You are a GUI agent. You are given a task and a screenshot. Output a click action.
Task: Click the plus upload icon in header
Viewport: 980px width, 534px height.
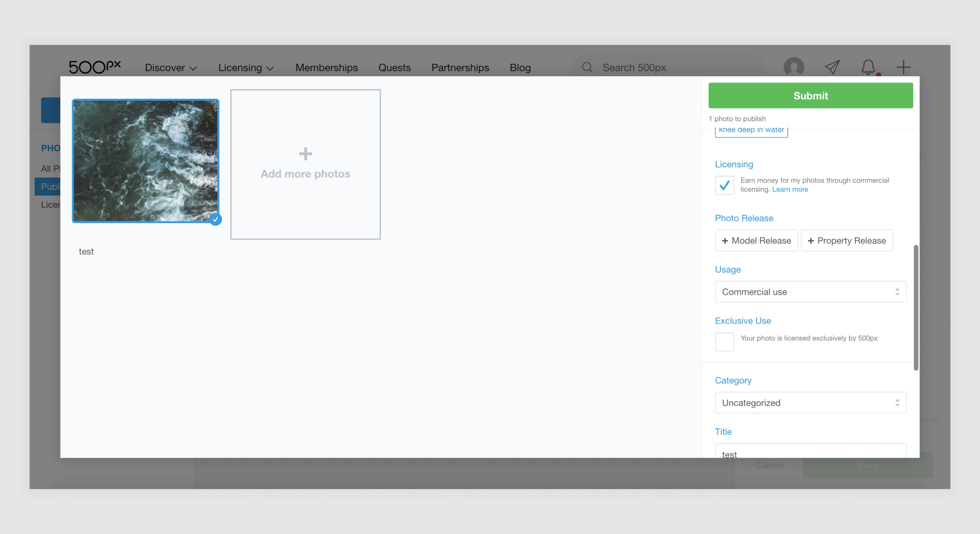point(903,67)
